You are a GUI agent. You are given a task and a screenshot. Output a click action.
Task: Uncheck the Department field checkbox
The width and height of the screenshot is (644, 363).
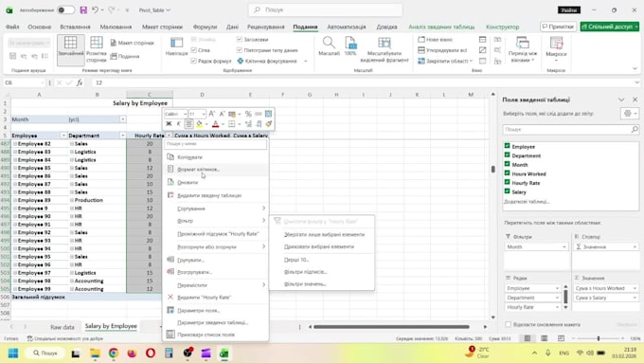tap(508, 155)
